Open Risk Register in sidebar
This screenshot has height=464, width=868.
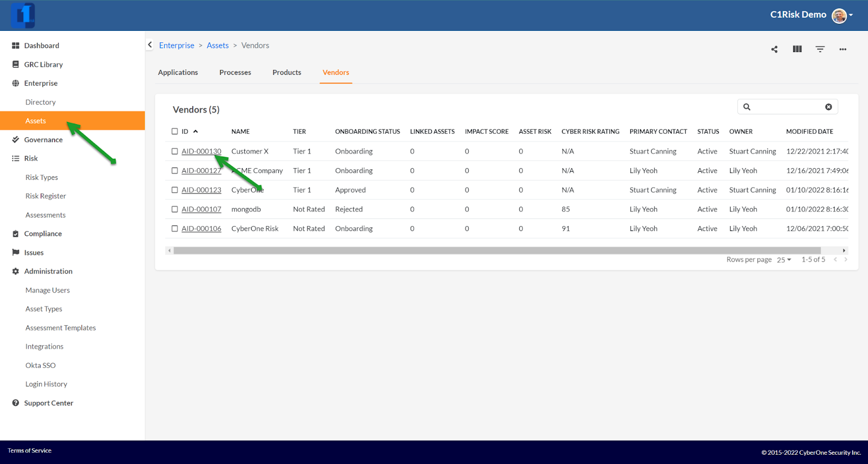click(46, 196)
